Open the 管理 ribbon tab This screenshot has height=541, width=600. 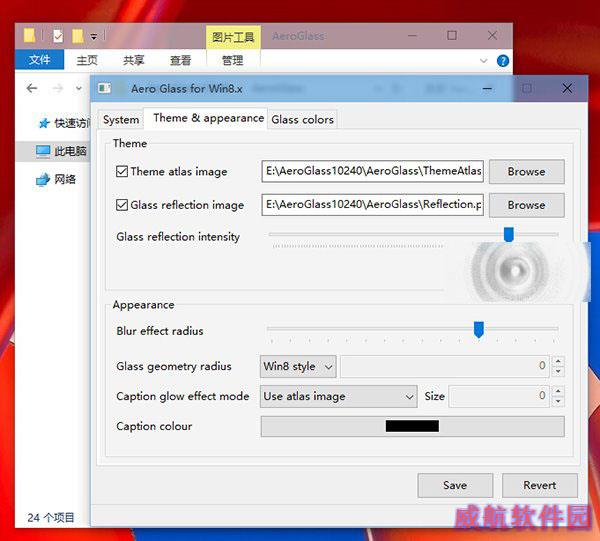click(233, 60)
